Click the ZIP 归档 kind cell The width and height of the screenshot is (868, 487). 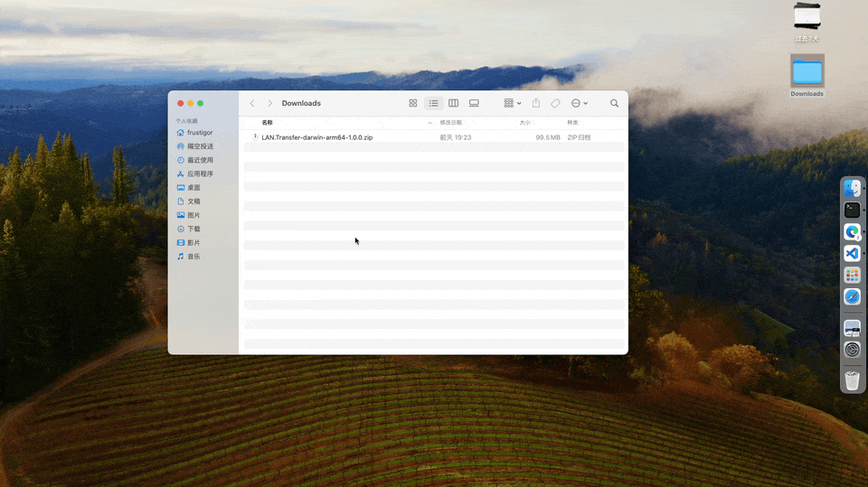[x=579, y=137]
